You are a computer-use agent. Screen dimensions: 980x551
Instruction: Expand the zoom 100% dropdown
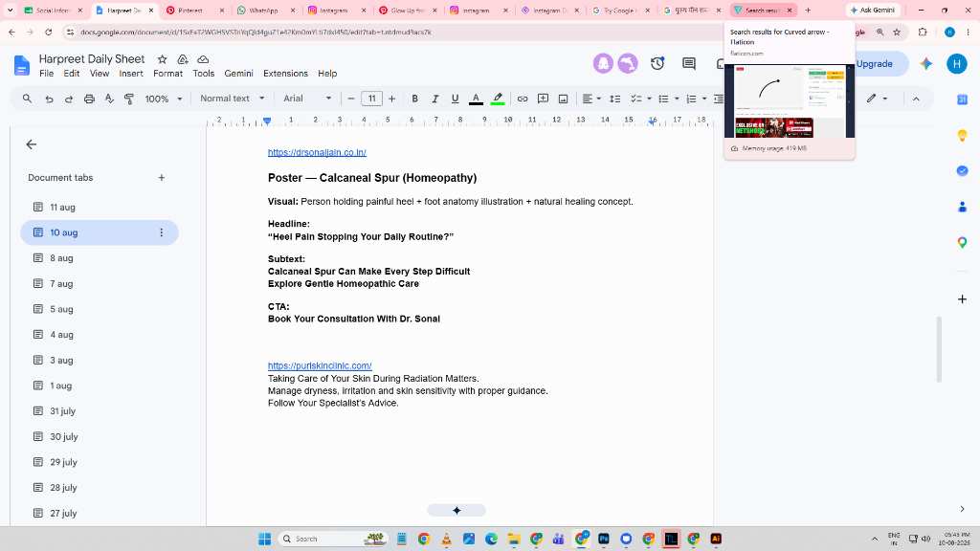(x=163, y=99)
